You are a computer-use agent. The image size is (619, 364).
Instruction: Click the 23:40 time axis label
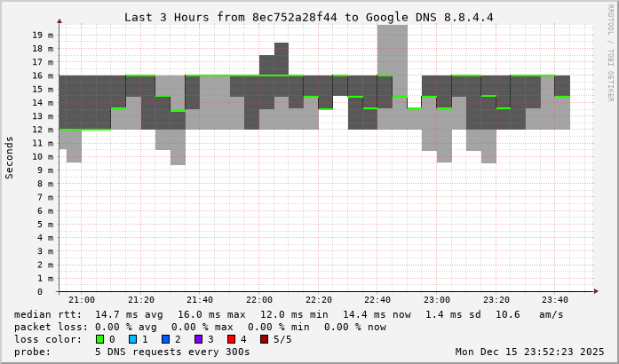coord(555,301)
